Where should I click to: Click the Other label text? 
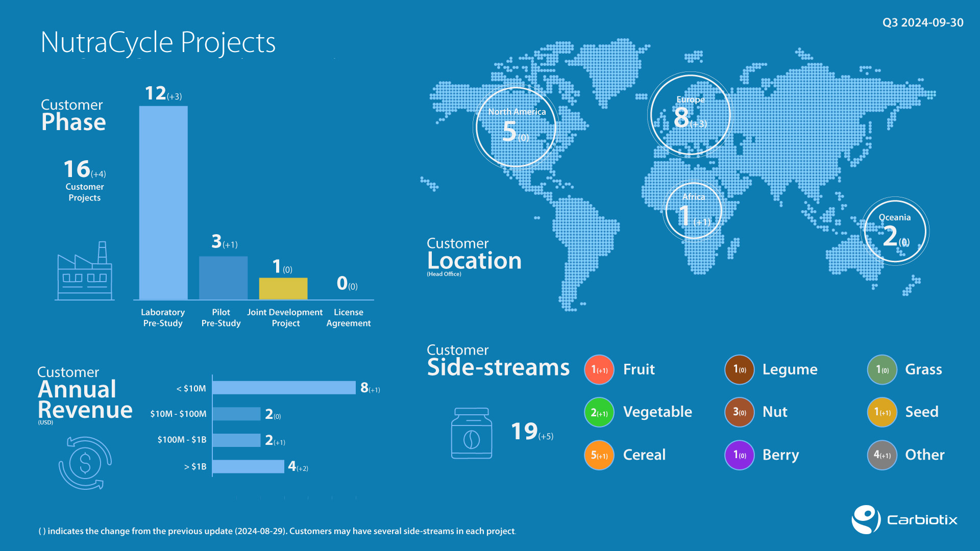click(925, 455)
